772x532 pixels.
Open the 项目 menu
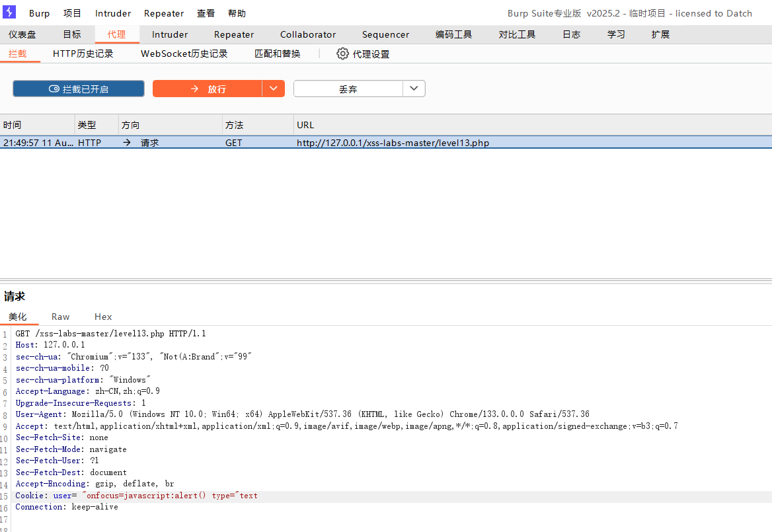(72, 13)
